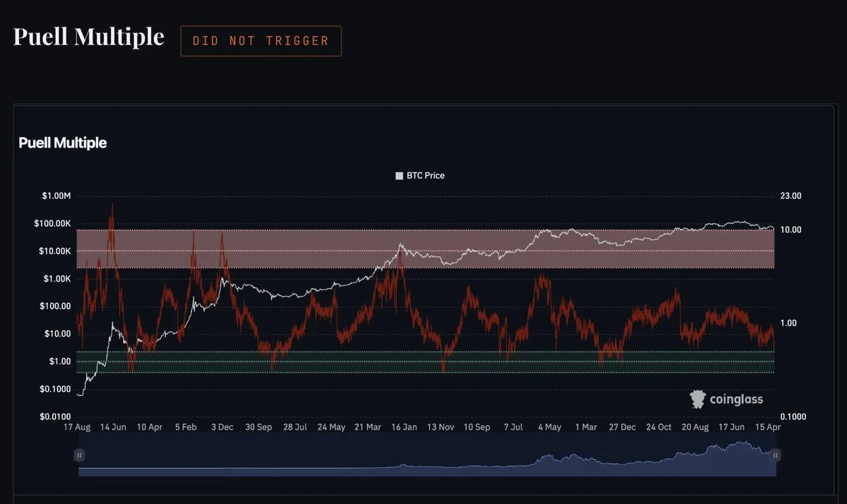Click the red overbought band on chart
The width and height of the screenshot is (847, 504).
point(426,248)
